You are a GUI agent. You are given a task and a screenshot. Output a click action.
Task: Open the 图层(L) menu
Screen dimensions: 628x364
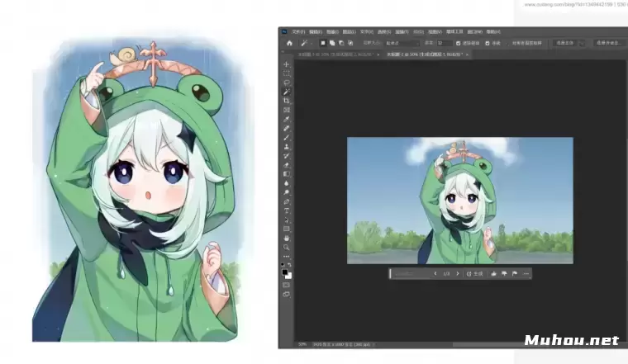click(350, 31)
